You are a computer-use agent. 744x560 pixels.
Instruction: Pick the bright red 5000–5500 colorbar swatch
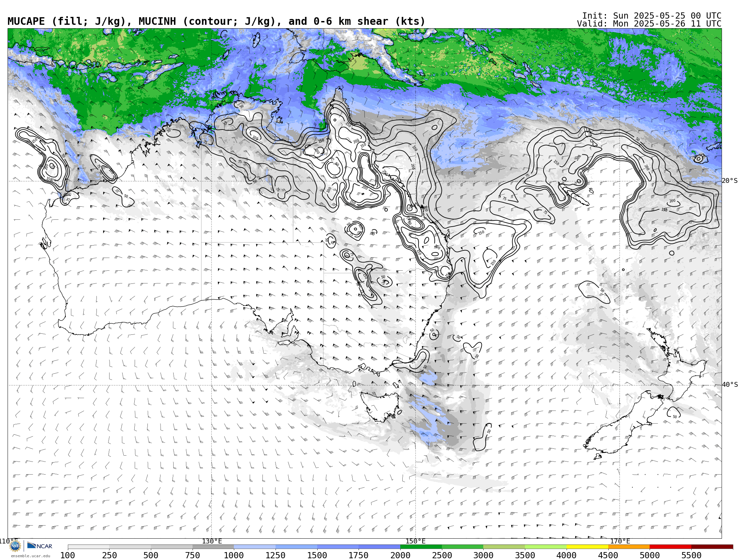tap(670, 547)
